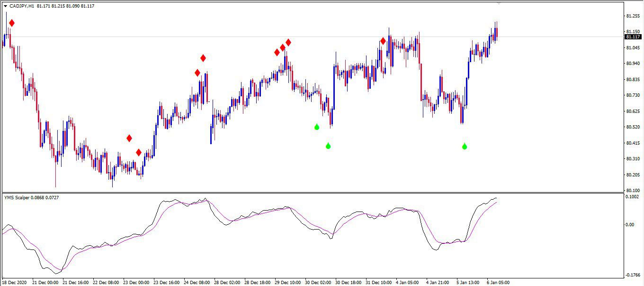Click the lower green arrow on 30 Dec
Image resolution: width=644 pixels, height=286 pixels.
pyautogui.click(x=328, y=146)
